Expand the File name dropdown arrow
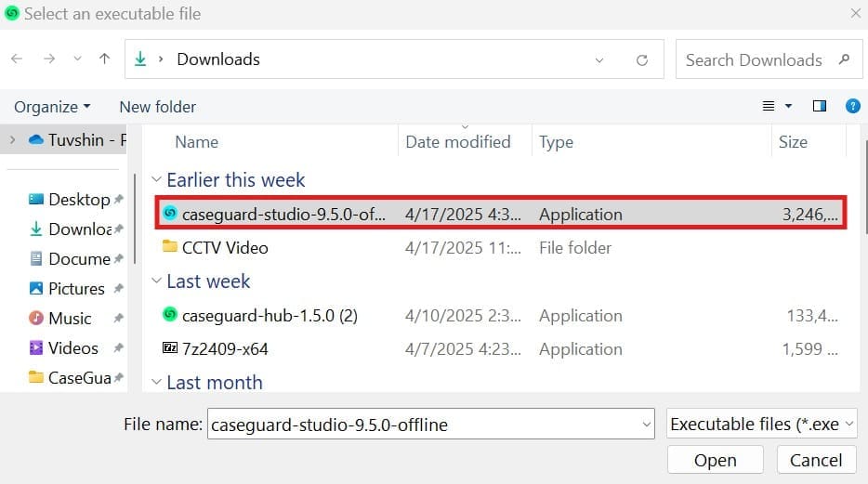 (647, 425)
